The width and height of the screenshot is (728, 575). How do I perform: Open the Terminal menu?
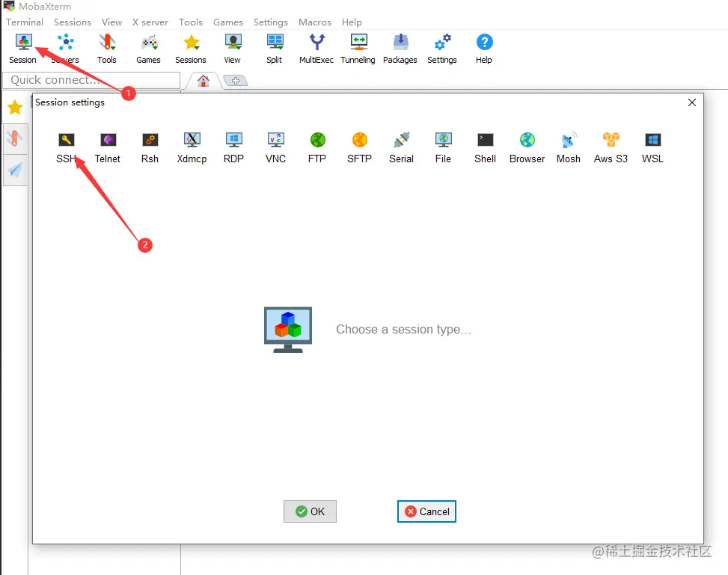(25, 22)
